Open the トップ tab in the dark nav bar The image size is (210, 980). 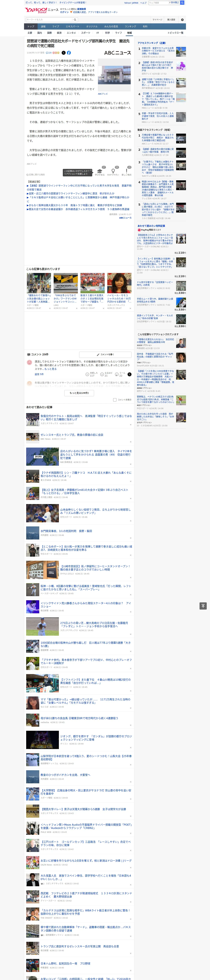point(31,27)
